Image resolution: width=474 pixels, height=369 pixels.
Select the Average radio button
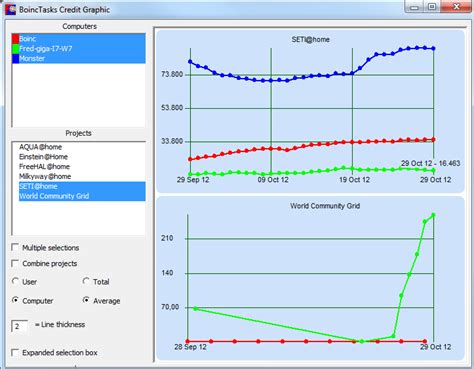86,300
